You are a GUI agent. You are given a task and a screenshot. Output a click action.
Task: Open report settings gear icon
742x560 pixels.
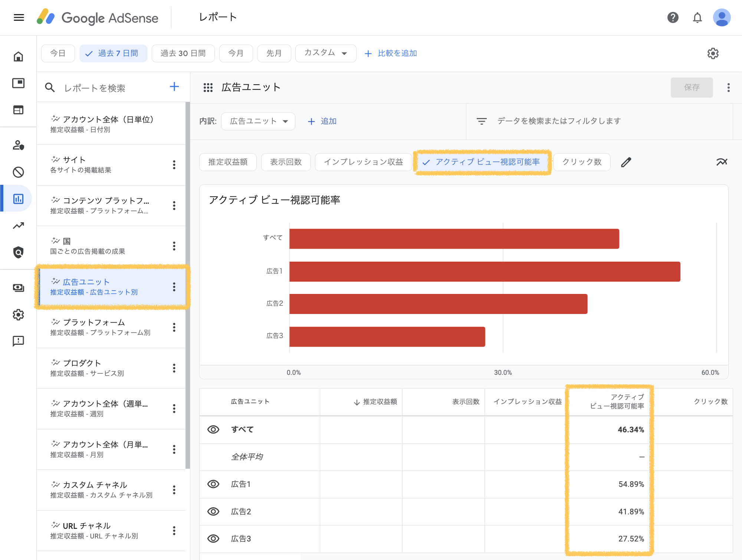click(713, 53)
